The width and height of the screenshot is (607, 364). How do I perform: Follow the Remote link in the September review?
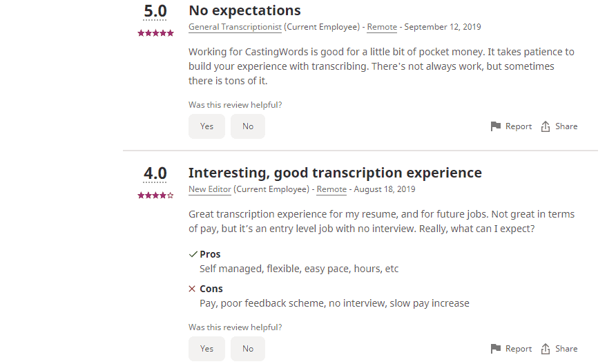(382, 27)
